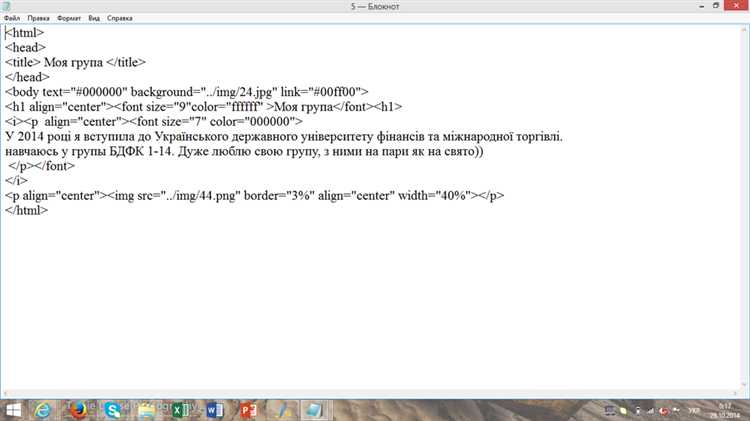Open the touch keyboard tray icon
Image resolution: width=750 pixels, height=421 pixels.
tap(610, 410)
